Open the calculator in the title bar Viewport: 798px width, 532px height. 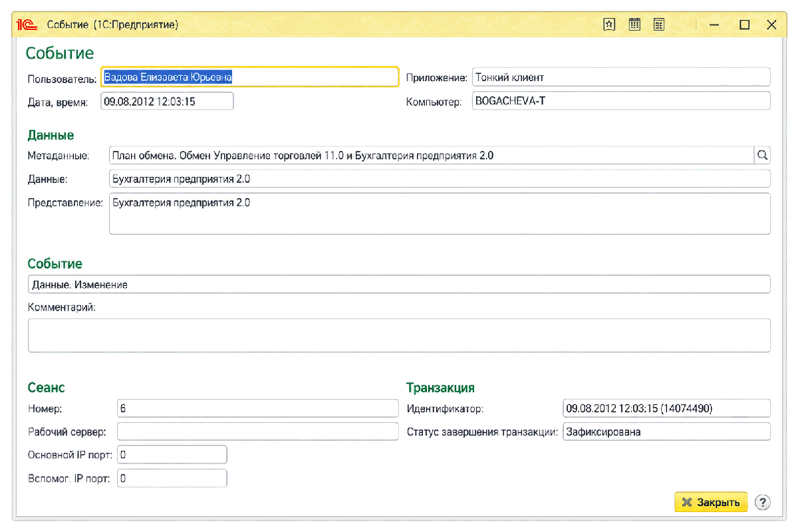click(659, 25)
